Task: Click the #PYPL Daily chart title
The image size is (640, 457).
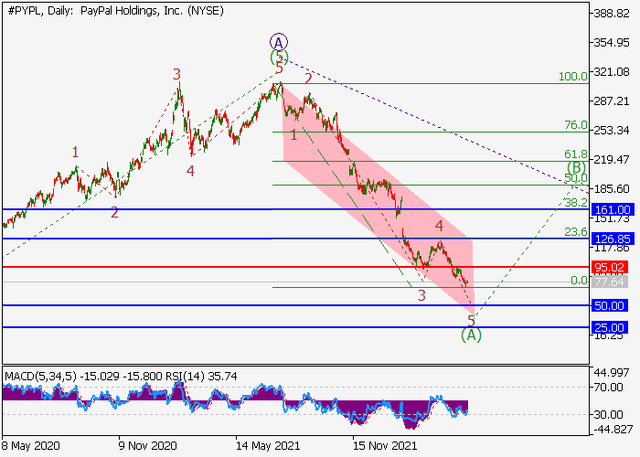Action: pos(114,10)
